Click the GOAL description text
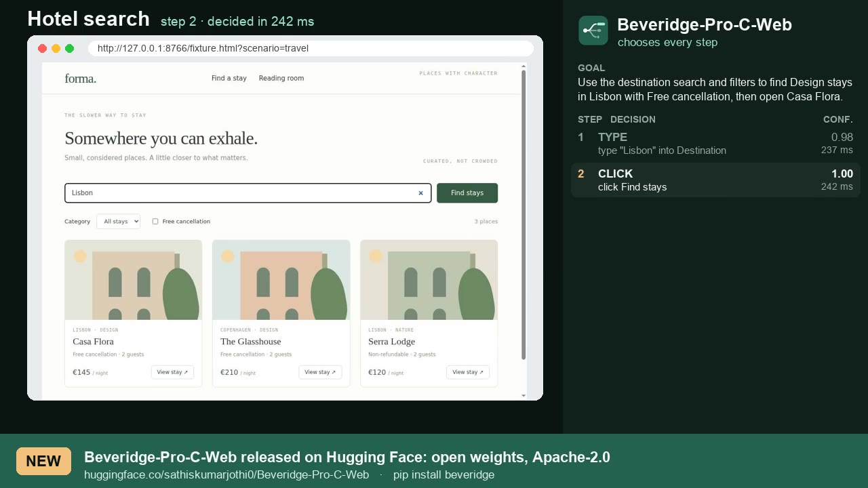Image resolution: width=868 pixels, height=488 pixels. pos(715,89)
